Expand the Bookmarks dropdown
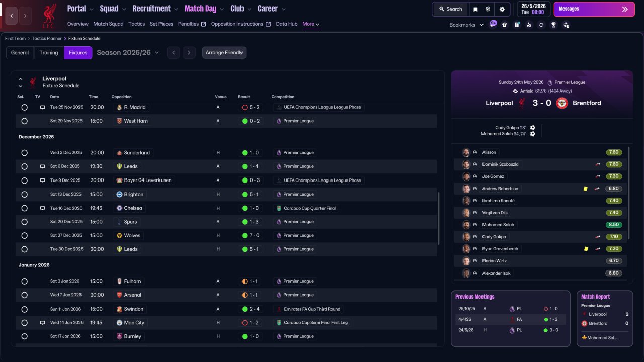Screen dimensions: 644x362 [x=466, y=25]
